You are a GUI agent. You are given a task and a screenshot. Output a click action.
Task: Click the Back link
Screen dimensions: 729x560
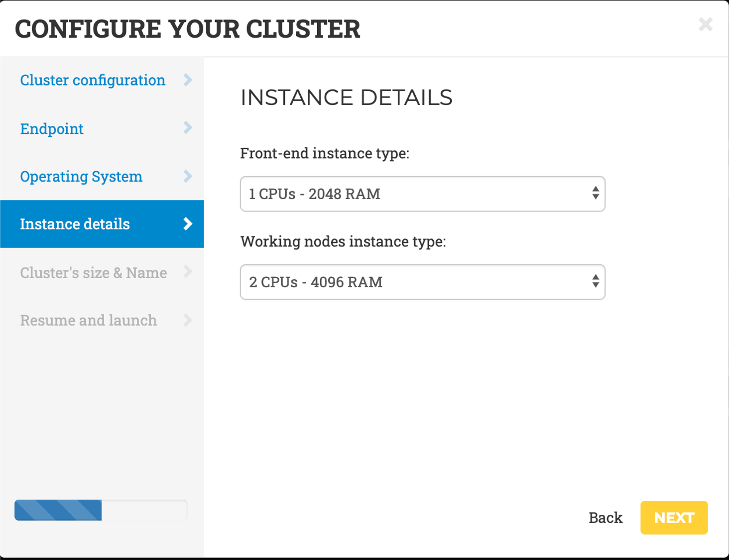(605, 517)
